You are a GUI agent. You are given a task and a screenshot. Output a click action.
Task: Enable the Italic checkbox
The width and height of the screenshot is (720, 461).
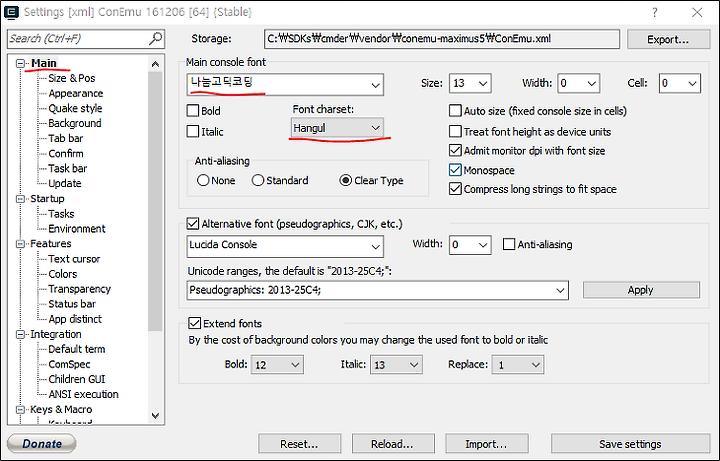pyautogui.click(x=193, y=132)
